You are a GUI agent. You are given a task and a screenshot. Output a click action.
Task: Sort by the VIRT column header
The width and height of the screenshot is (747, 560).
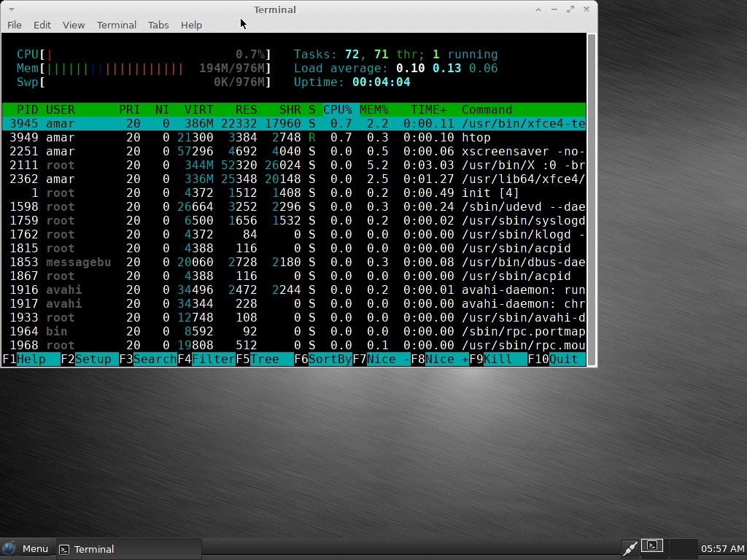click(x=198, y=110)
